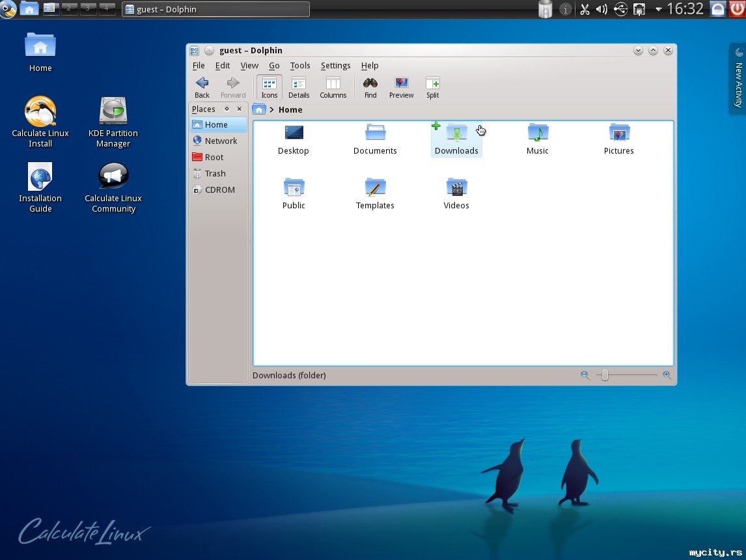Click the home folder icon in top panel
Viewport: 746px width, 560px height.
click(x=29, y=8)
